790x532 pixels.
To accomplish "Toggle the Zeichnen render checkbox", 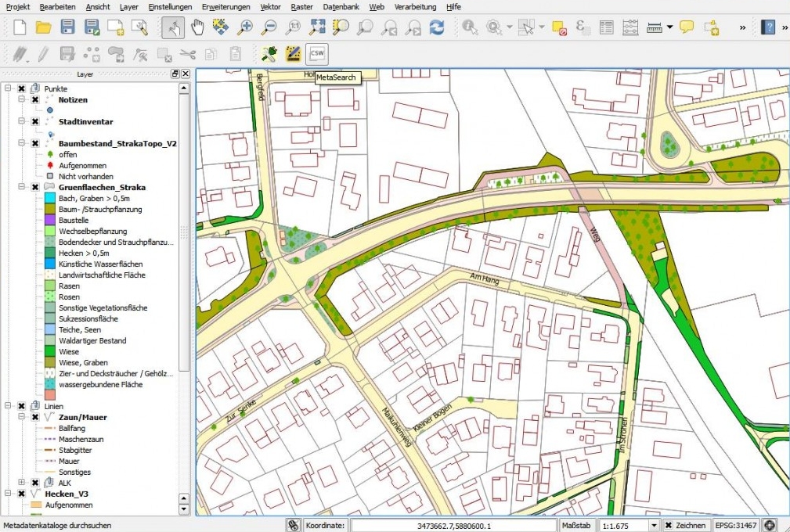I will [669, 526].
